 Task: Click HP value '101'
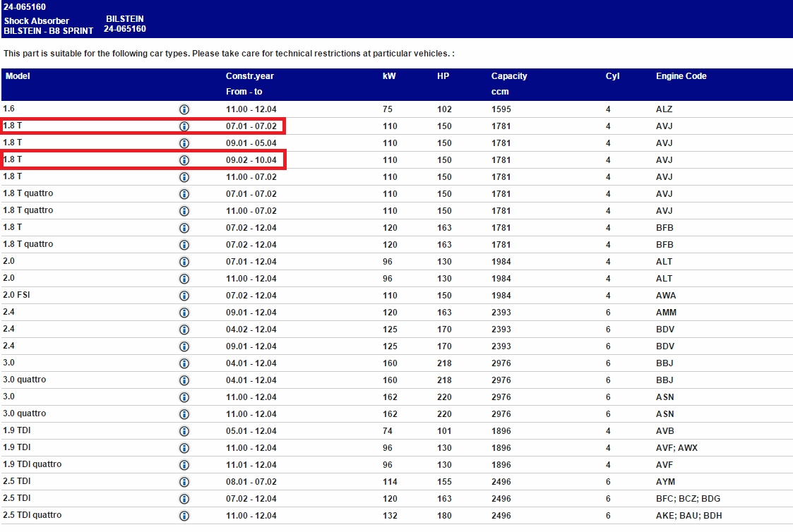(x=445, y=431)
